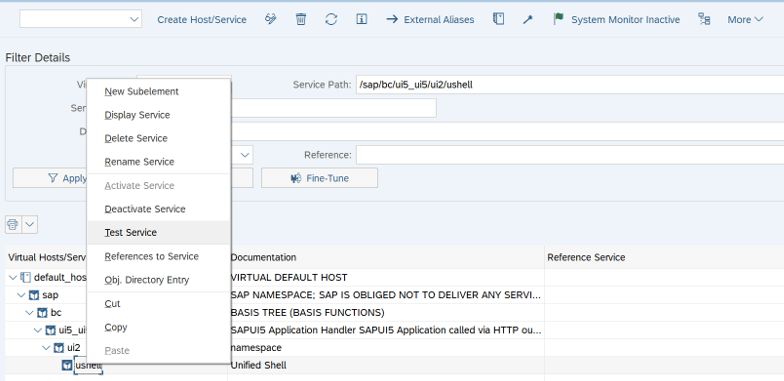The height and width of the screenshot is (381, 784).
Task: Click the Fine-Tune button
Action: 319,178
